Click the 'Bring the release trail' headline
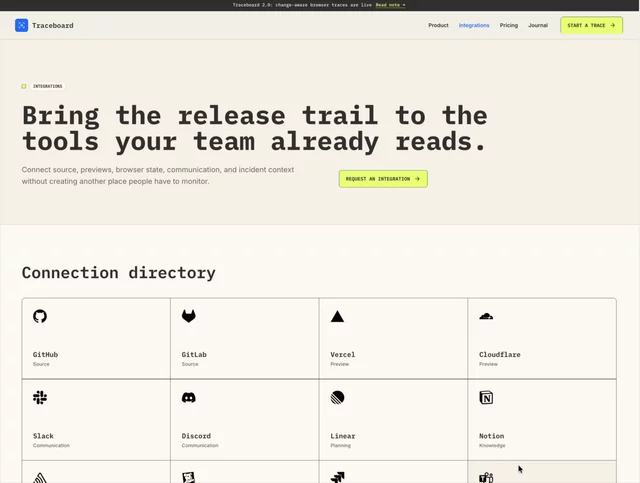640x483 pixels. click(x=255, y=128)
